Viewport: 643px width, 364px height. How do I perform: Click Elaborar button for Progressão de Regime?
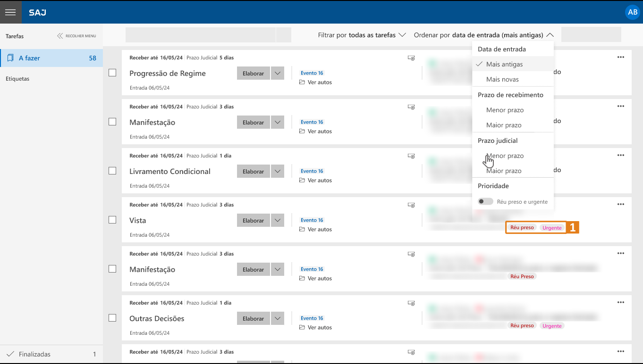pyautogui.click(x=253, y=74)
